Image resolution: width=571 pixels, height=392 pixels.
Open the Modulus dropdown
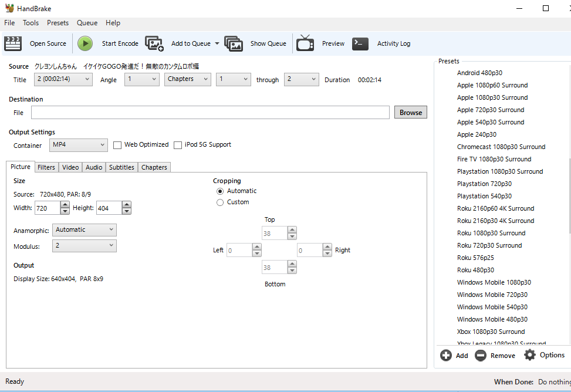pyautogui.click(x=85, y=246)
